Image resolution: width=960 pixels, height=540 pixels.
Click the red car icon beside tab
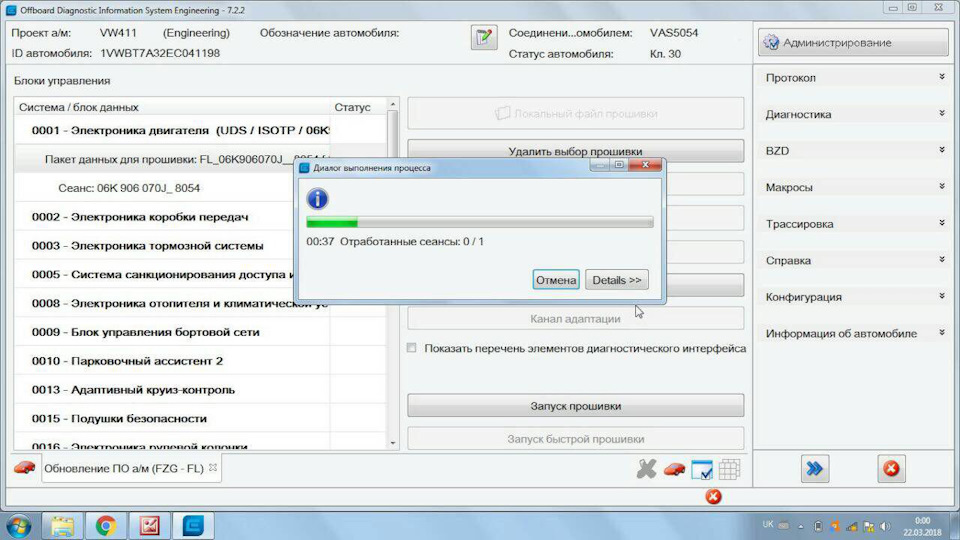(24, 468)
